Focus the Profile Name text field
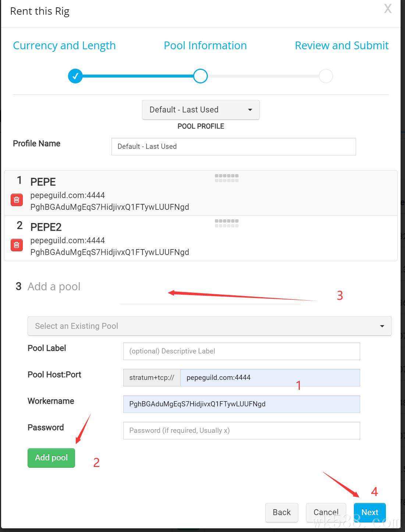This screenshot has width=405, height=532. point(234,147)
